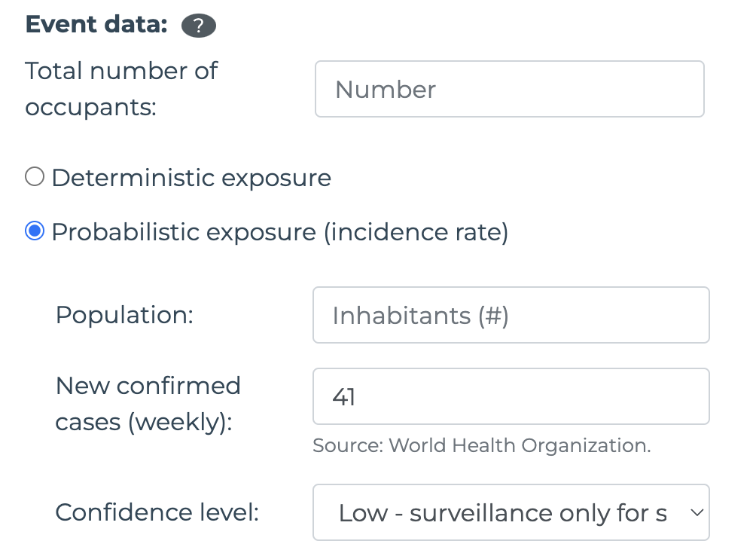Image resolution: width=756 pixels, height=550 pixels.
Task: Click the 'Population:' label
Action: point(124,315)
